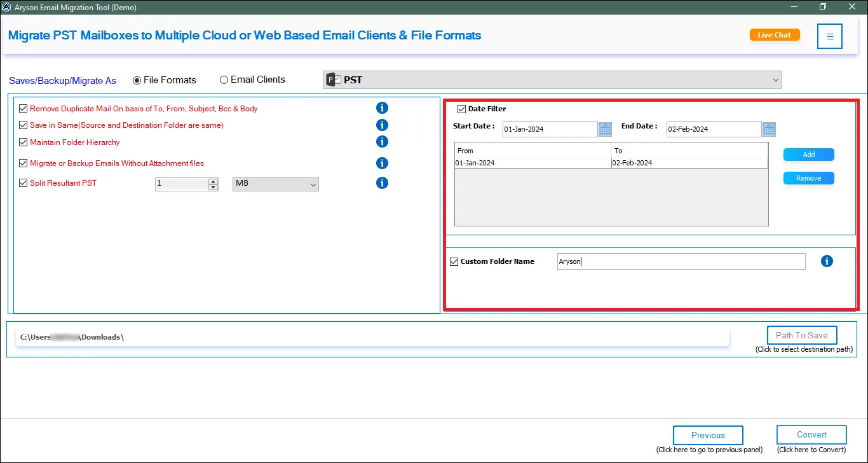Click the End Date input field
This screenshot has height=463, width=868.
click(714, 129)
